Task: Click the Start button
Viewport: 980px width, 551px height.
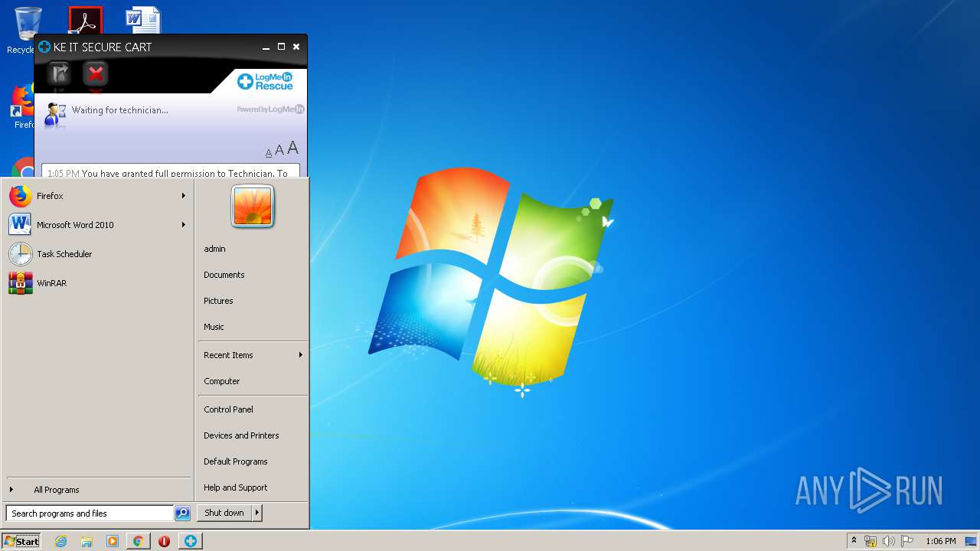Action: point(21,541)
